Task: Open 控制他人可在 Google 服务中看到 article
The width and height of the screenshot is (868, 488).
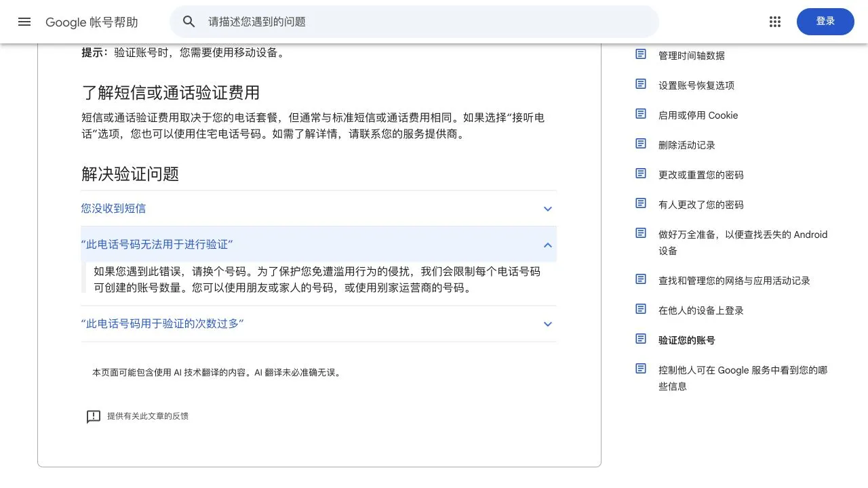Action: (743, 378)
